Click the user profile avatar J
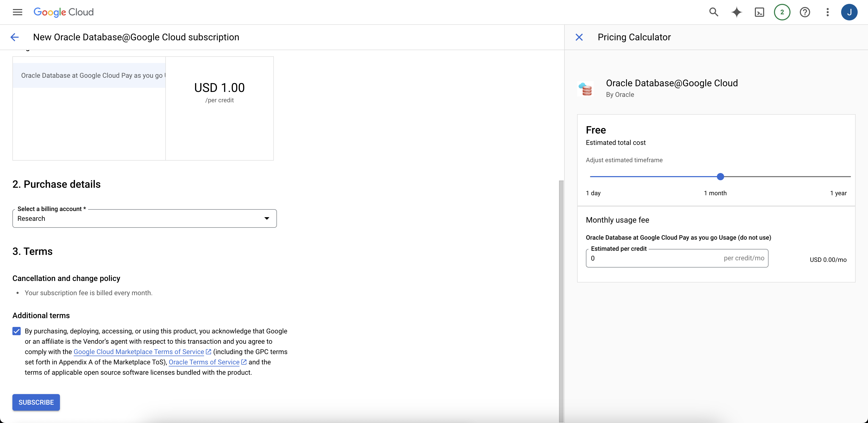 point(849,12)
